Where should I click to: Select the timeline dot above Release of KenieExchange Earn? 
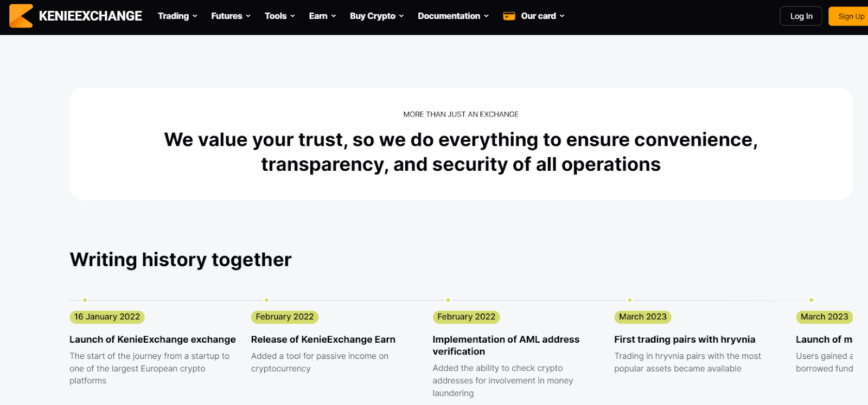266,300
